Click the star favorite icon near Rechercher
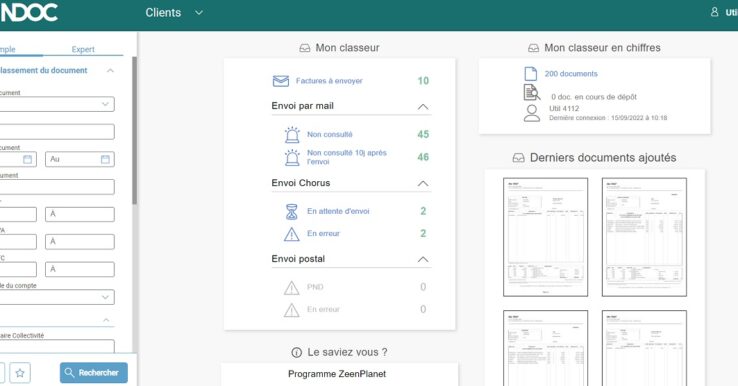Screen dimensions: 738x386 [x=20, y=373]
